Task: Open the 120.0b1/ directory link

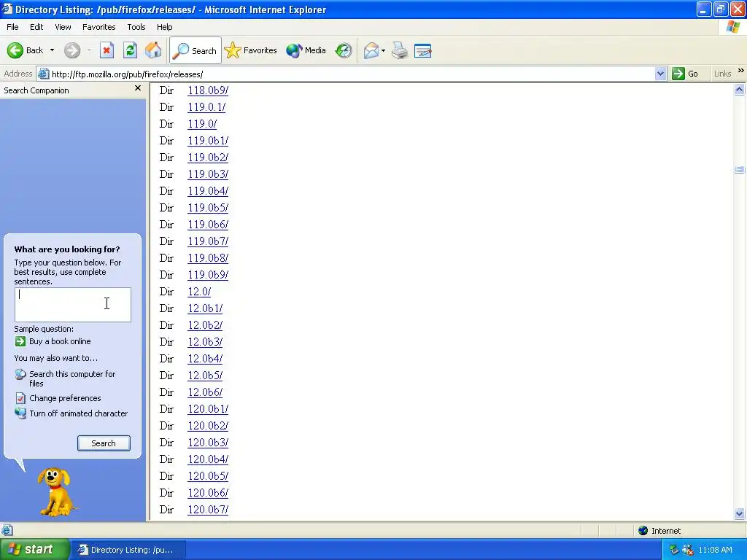Action: pos(208,409)
